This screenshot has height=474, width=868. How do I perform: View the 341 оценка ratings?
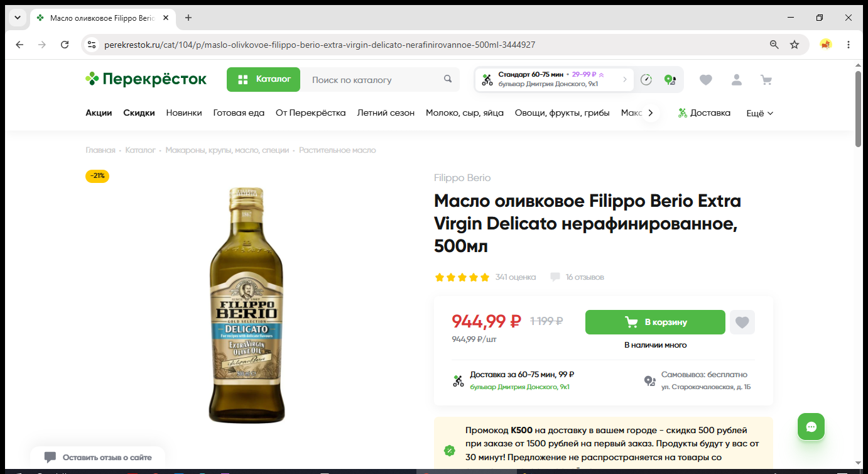tap(515, 277)
